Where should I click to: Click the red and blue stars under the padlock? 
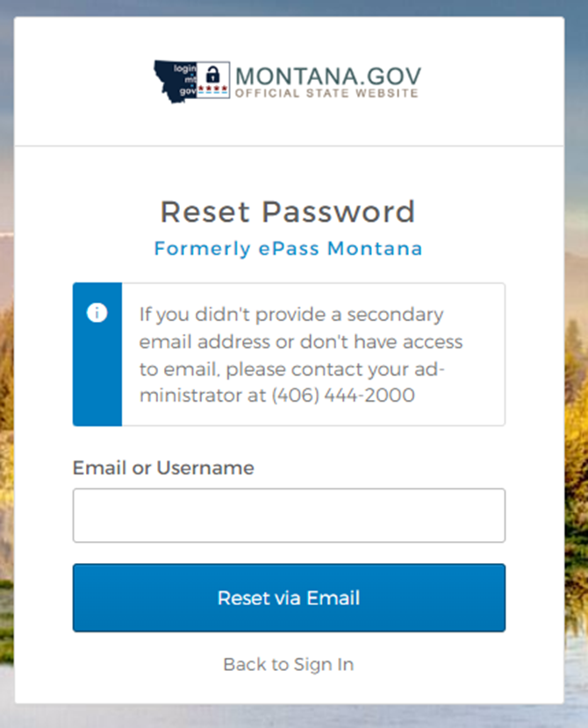click(x=213, y=89)
